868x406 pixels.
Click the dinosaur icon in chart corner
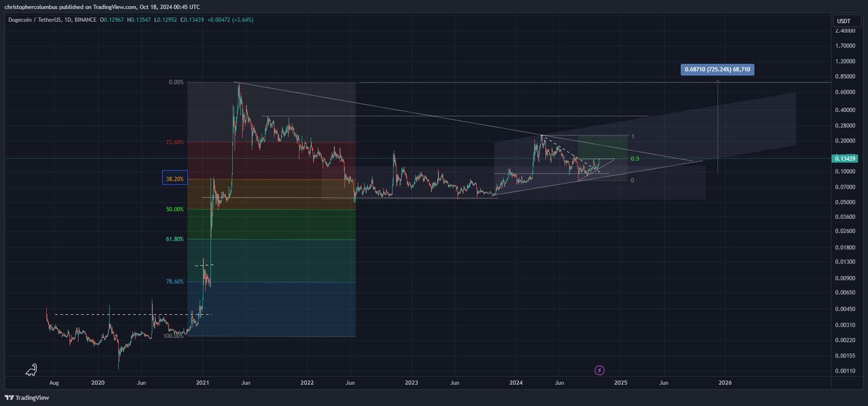[31, 370]
